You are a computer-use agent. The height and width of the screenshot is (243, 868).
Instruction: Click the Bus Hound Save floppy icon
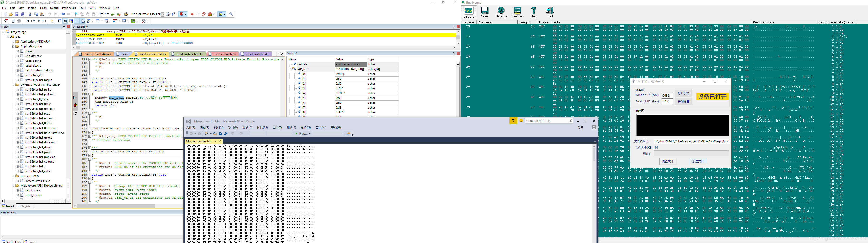click(485, 12)
